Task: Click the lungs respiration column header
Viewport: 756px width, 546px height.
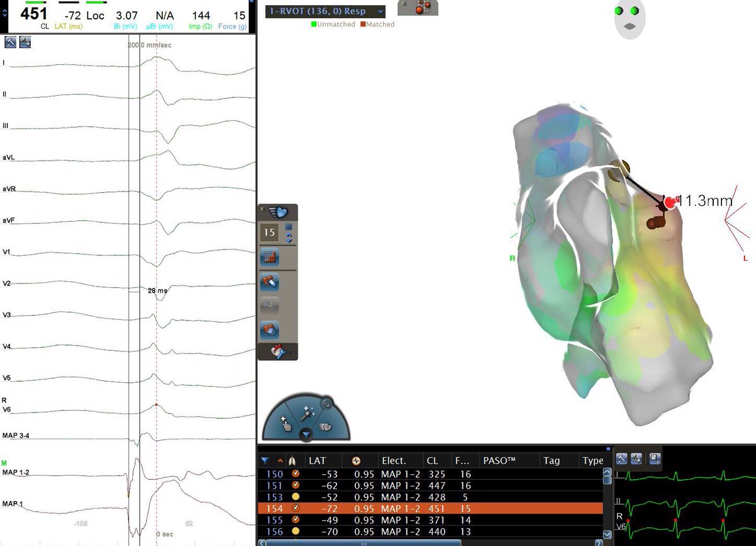Action: [x=292, y=460]
